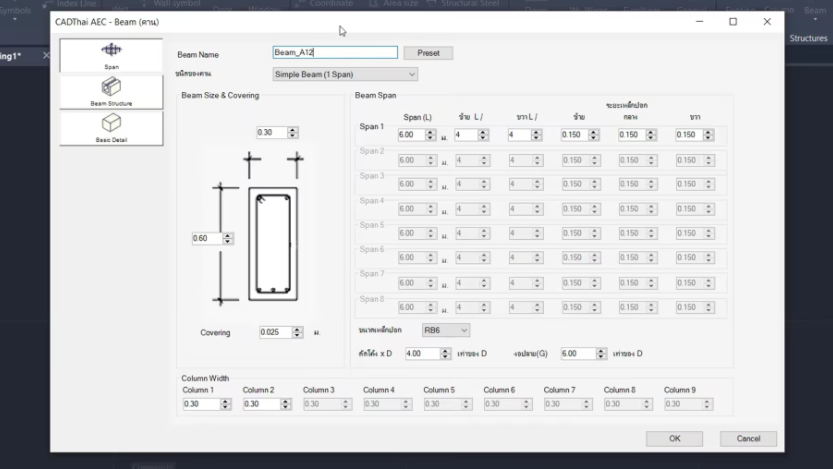Adjust the Column 1 width stepper
Viewport: 833px width, 469px height.
pyautogui.click(x=225, y=404)
